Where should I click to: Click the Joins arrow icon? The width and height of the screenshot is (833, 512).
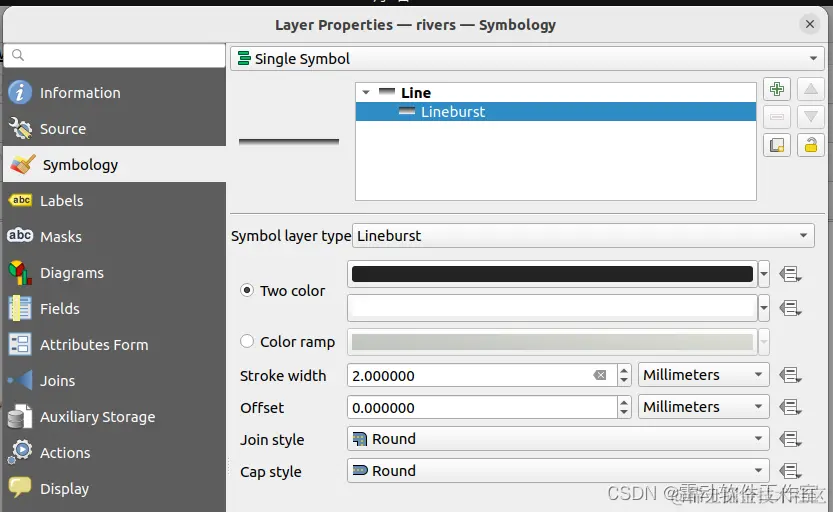click(20, 380)
